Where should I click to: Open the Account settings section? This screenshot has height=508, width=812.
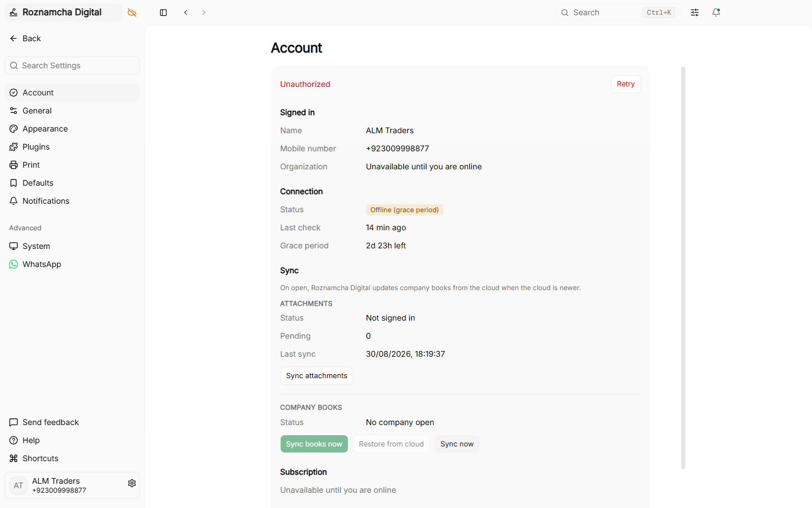[72, 93]
